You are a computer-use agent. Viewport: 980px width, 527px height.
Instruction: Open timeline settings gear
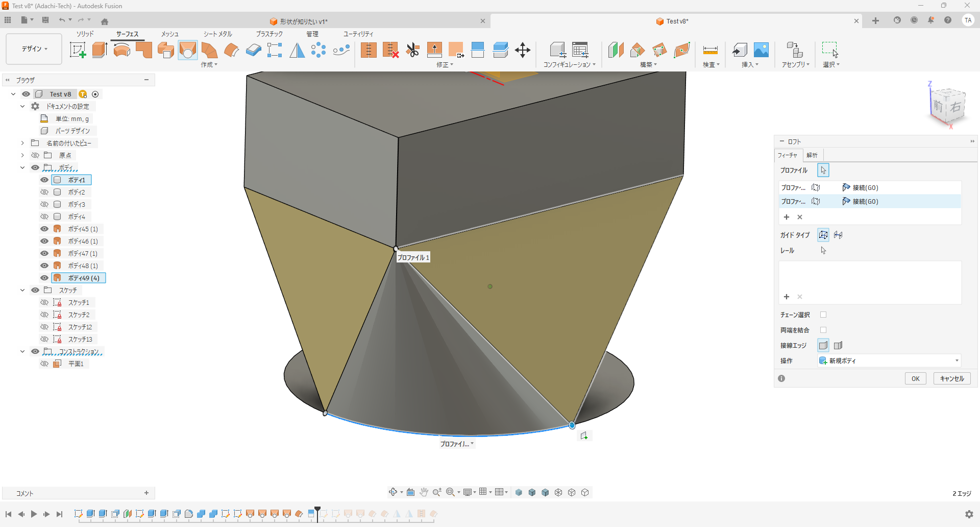click(x=969, y=514)
